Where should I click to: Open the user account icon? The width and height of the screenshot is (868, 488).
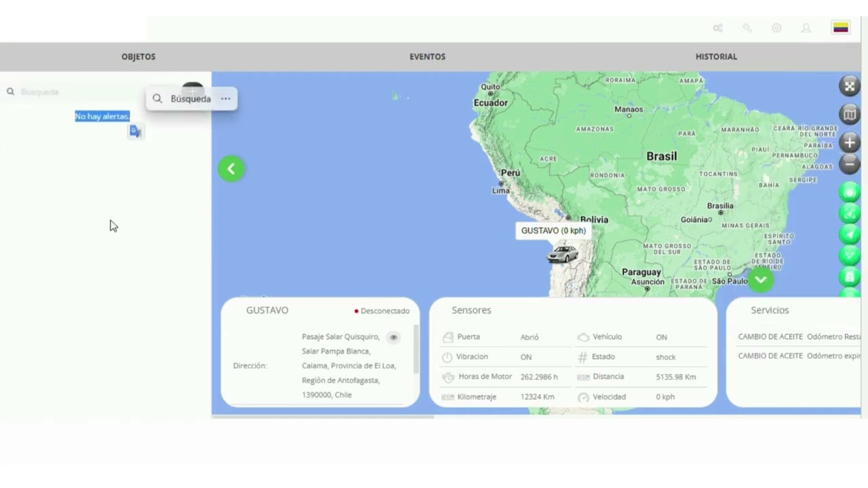[806, 28]
